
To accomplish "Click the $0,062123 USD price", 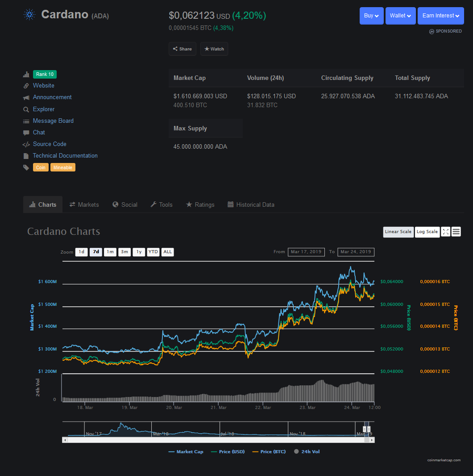I will [199, 16].
